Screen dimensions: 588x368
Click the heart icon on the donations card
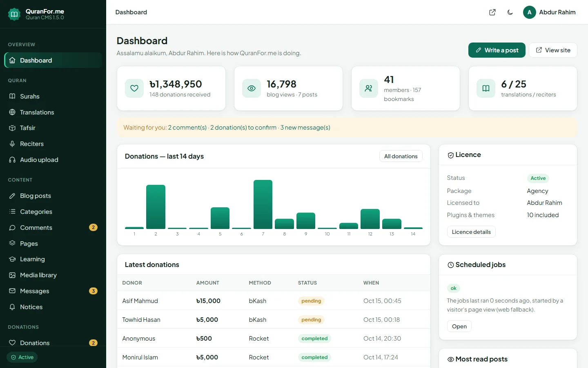tap(134, 88)
